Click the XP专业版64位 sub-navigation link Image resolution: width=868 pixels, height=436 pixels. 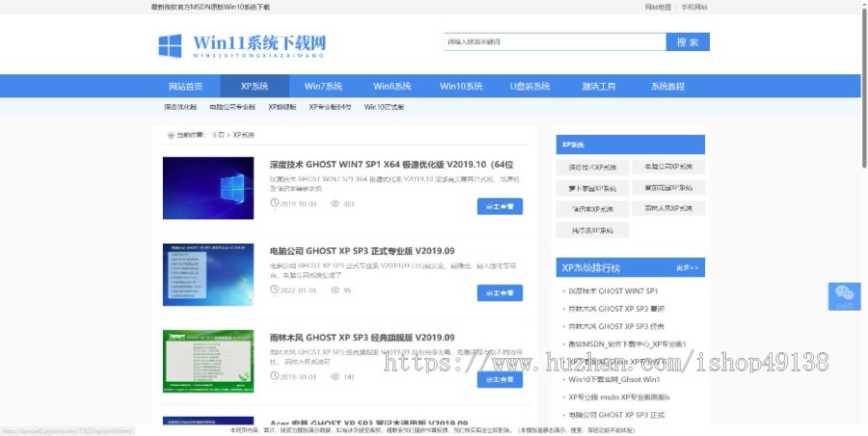coord(330,107)
